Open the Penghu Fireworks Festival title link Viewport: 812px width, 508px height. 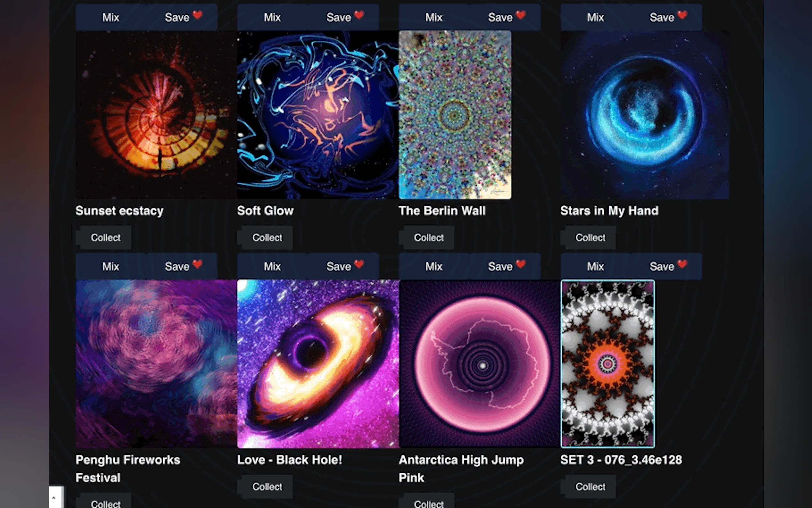(x=128, y=469)
